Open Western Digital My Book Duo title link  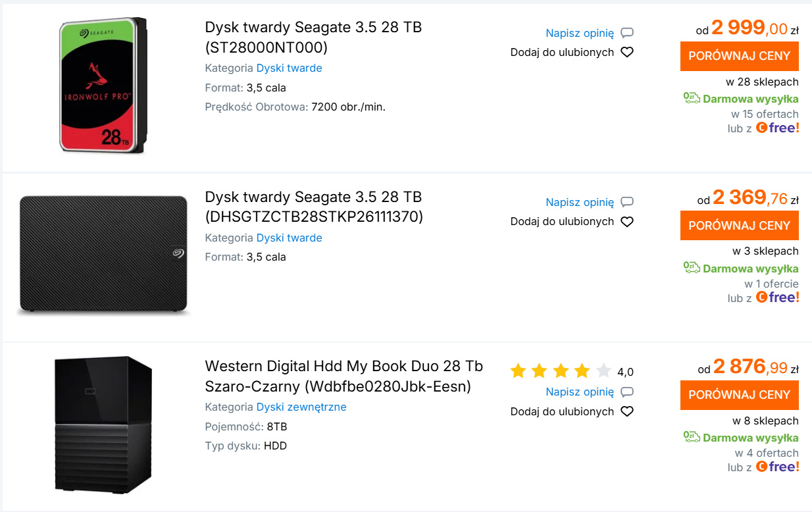[x=343, y=376]
